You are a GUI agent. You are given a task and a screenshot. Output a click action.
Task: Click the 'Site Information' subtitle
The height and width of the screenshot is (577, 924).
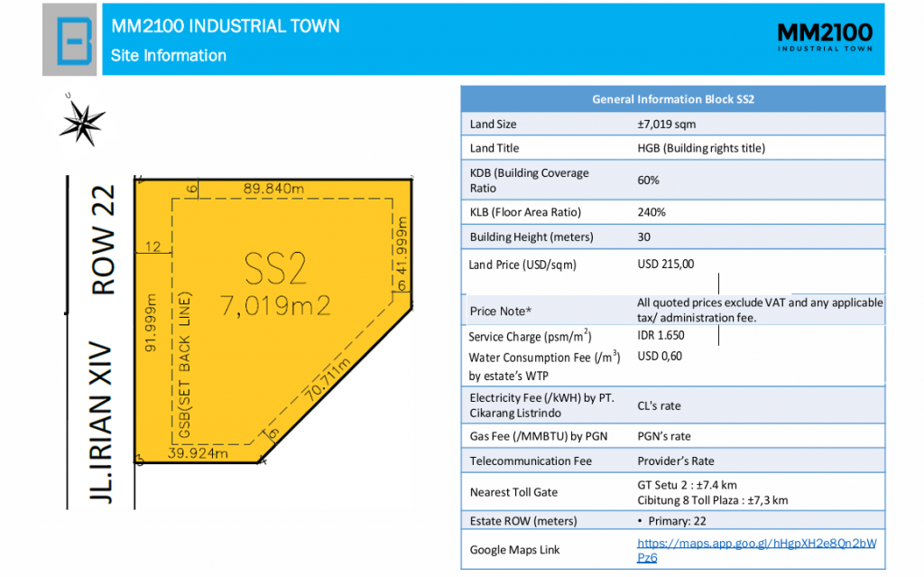[169, 55]
